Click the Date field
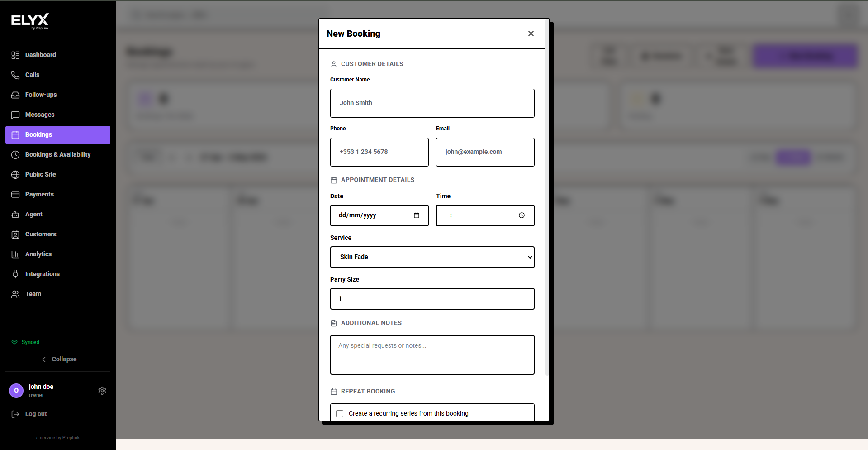Viewport: 868px width, 450px height. pos(379,215)
